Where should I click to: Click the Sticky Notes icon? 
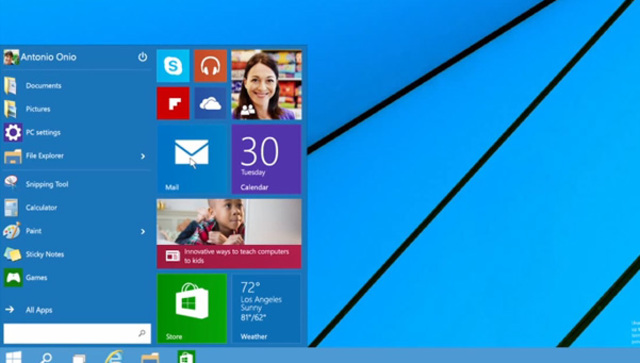[x=12, y=254]
